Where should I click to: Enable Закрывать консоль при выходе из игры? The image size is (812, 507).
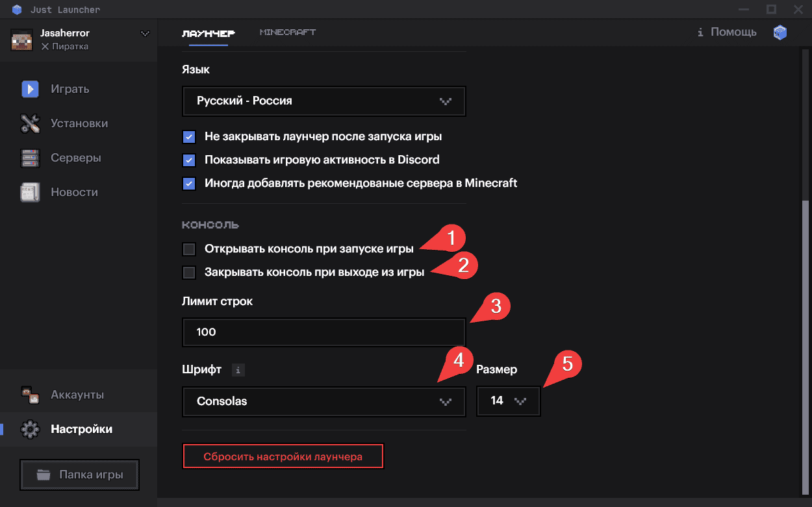(189, 272)
